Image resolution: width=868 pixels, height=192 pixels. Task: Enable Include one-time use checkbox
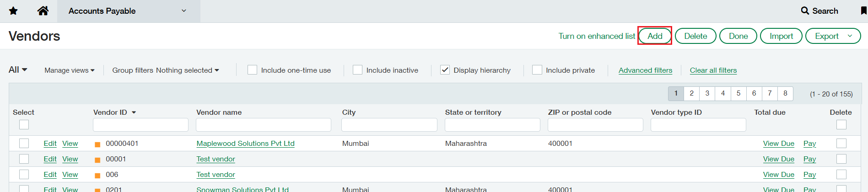252,70
